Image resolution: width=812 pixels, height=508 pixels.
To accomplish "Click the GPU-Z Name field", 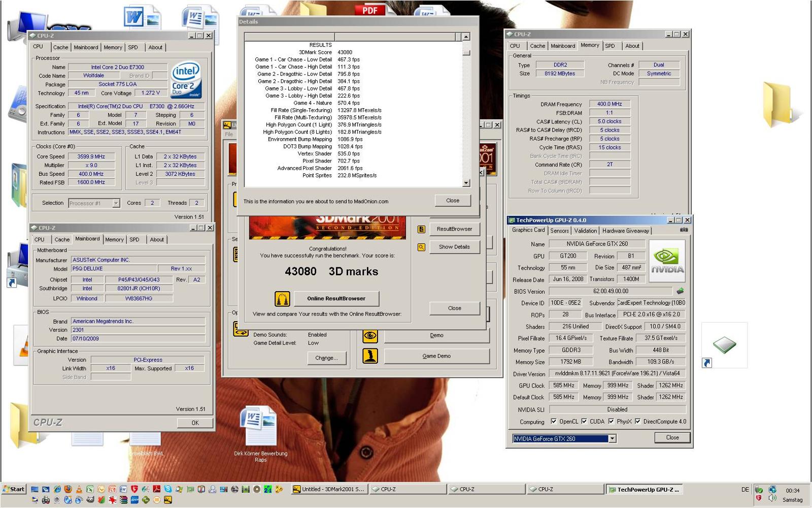I will pos(597,244).
